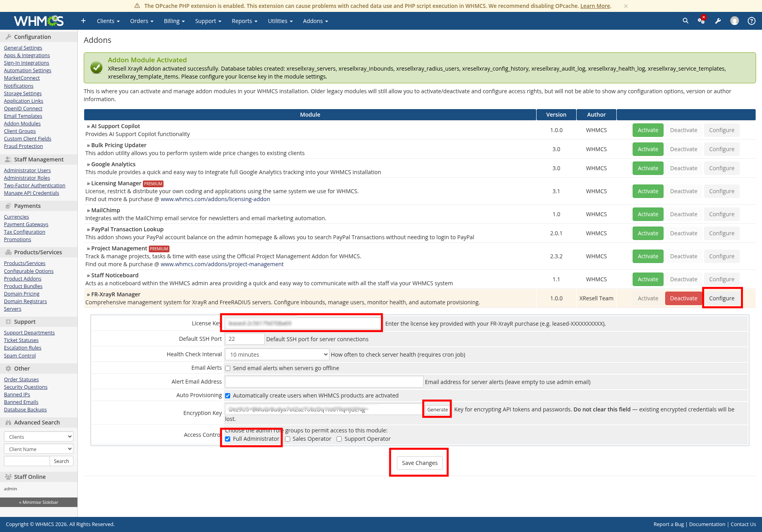Click the wrench setup icon in header
Screen dimensions: 762x532
click(718, 21)
